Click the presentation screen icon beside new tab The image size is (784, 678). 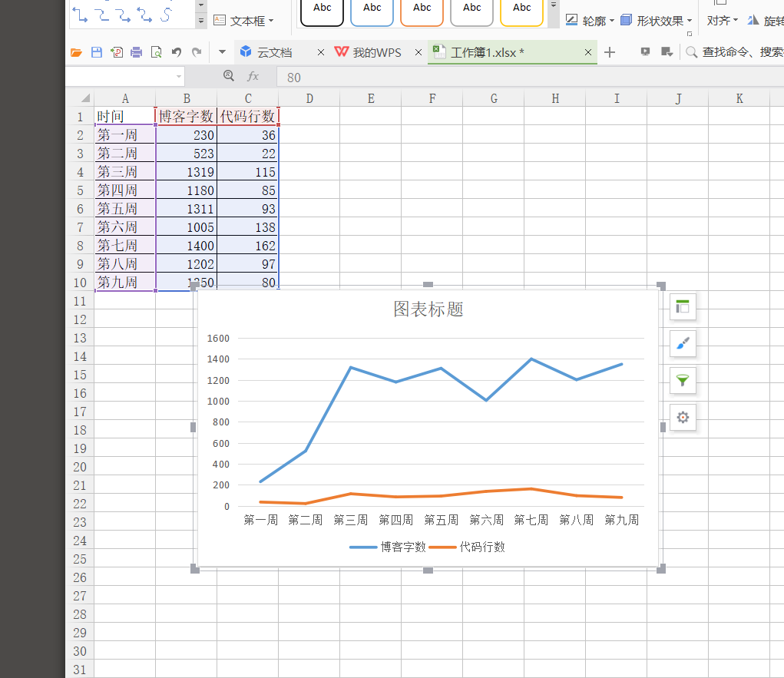pos(646,52)
